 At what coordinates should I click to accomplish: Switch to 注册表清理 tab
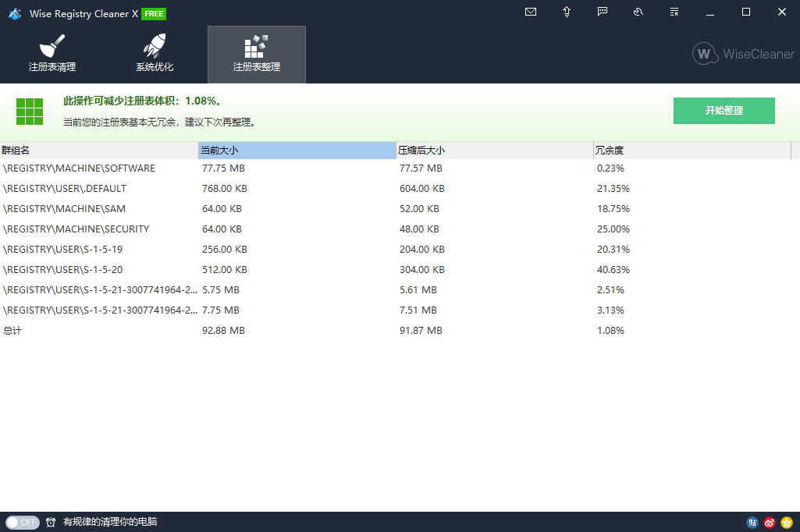52,54
